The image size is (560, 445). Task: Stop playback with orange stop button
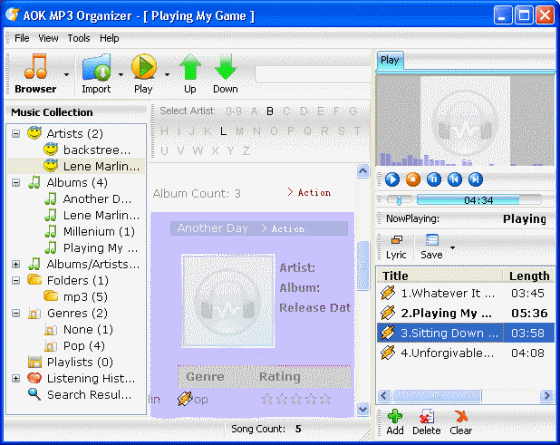413,179
